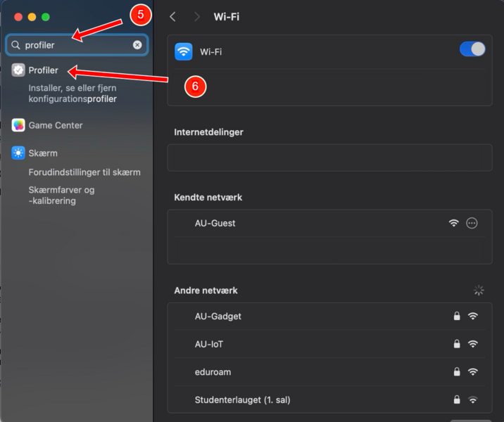
Task: Clear the search field with x icon
Action: (137, 45)
